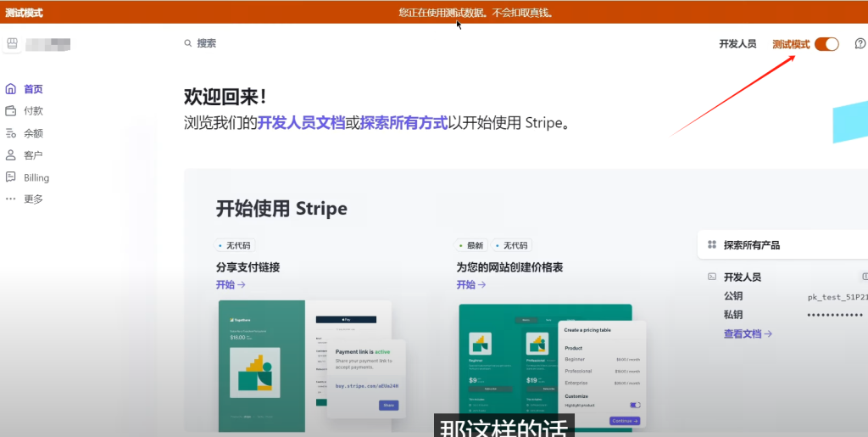Turn off the 测试模式 toggle switch
Screen dimensions: 868x437
pyautogui.click(x=826, y=44)
